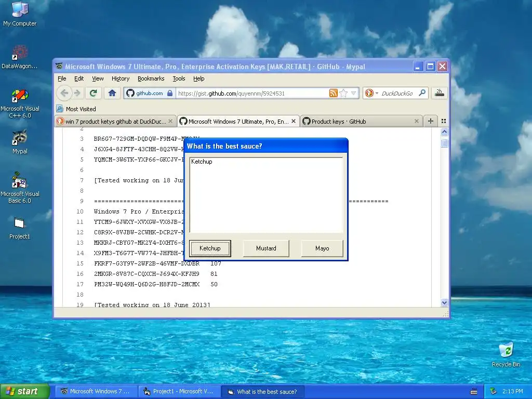Click the Ketchup text box in dialog

(266, 195)
